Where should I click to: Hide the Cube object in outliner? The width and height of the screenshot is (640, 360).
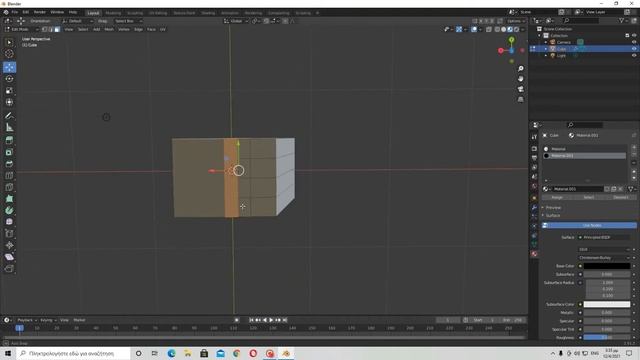(x=634, y=49)
